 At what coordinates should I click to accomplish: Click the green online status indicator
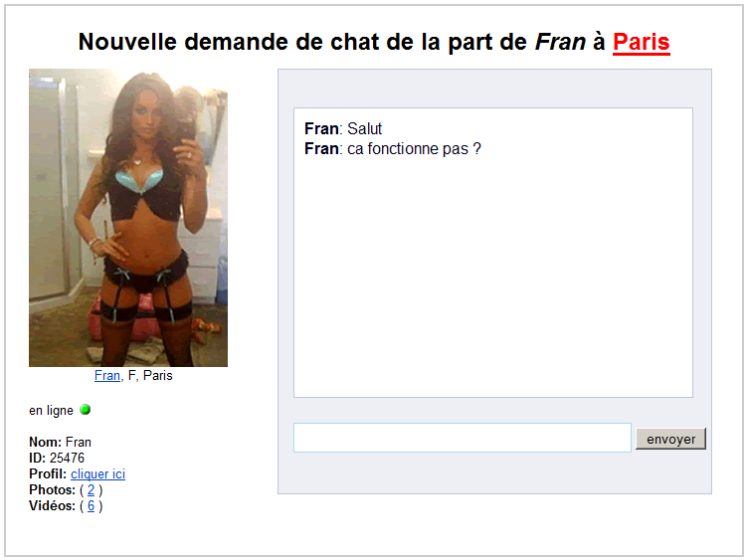86,410
